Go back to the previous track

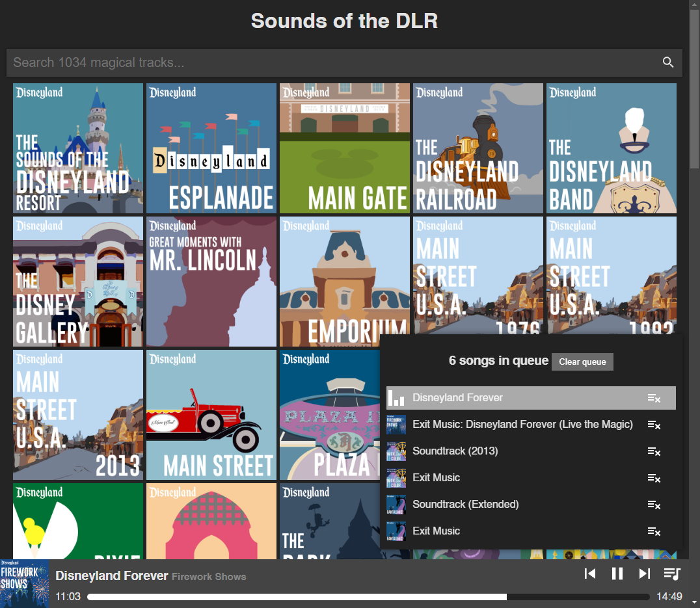(x=590, y=574)
